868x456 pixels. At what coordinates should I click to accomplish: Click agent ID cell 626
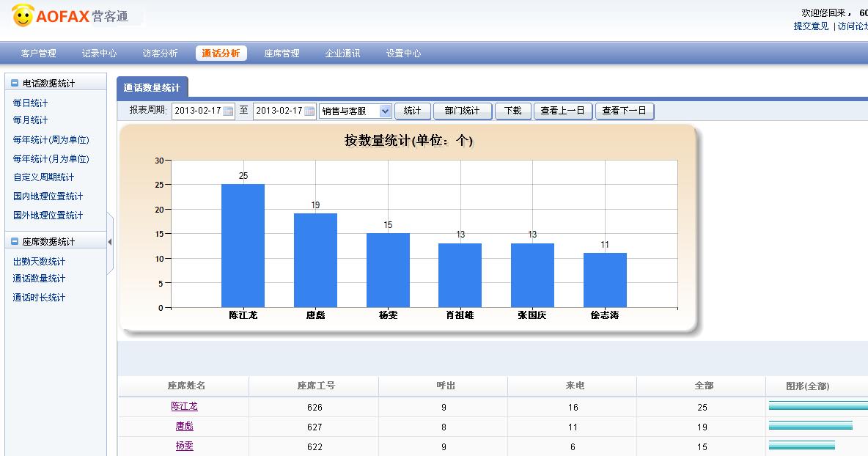pos(315,408)
